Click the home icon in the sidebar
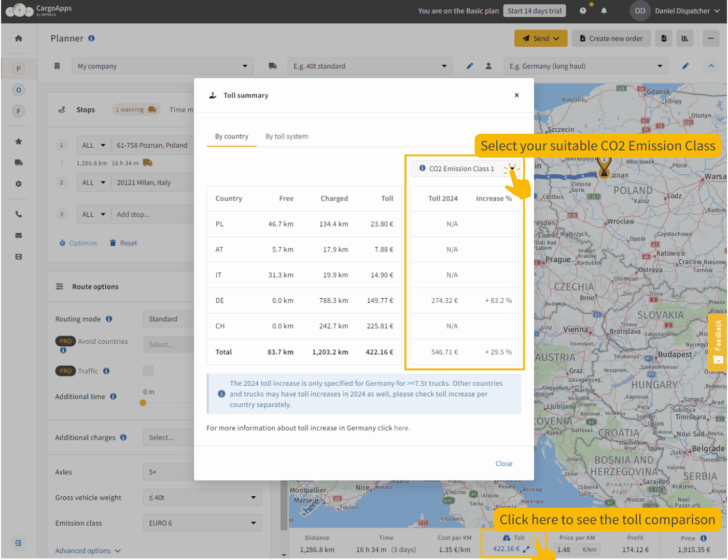The width and height of the screenshot is (728, 560). (x=19, y=38)
